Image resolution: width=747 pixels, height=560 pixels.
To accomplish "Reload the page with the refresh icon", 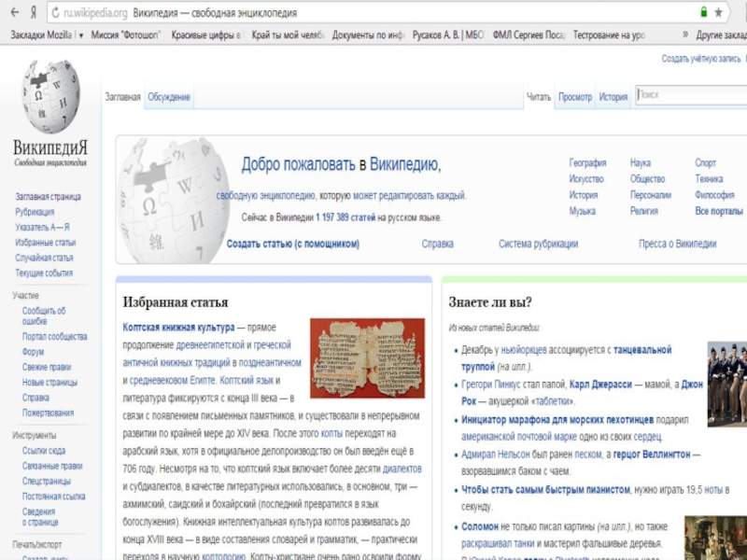I will click(x=55, y=13).
